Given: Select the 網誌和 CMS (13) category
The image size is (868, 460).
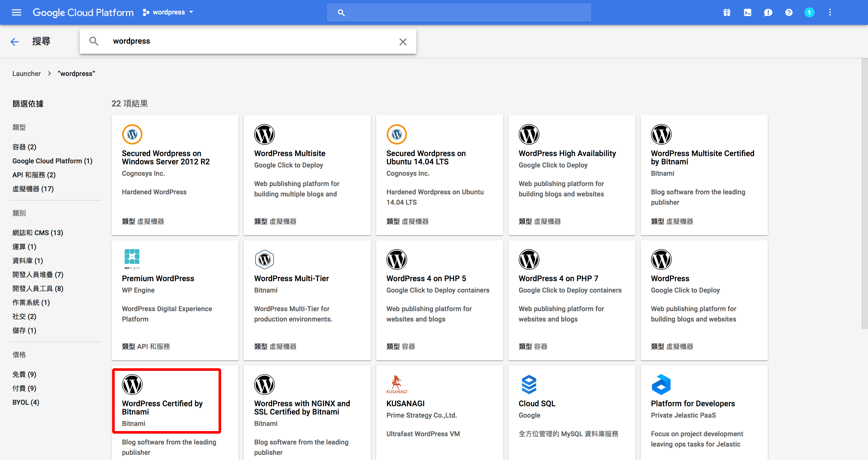Looking at the screenshot, I should click(38, 233).
